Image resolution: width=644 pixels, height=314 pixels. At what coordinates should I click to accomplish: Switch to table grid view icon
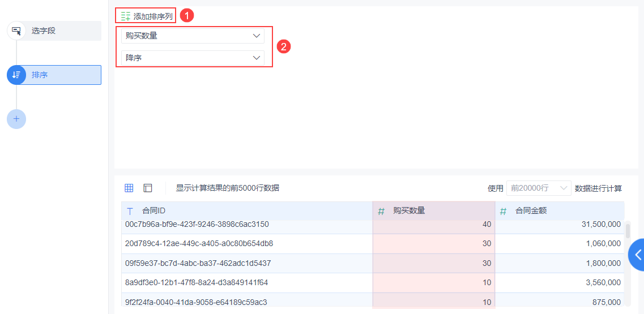(x=129, y=188)
